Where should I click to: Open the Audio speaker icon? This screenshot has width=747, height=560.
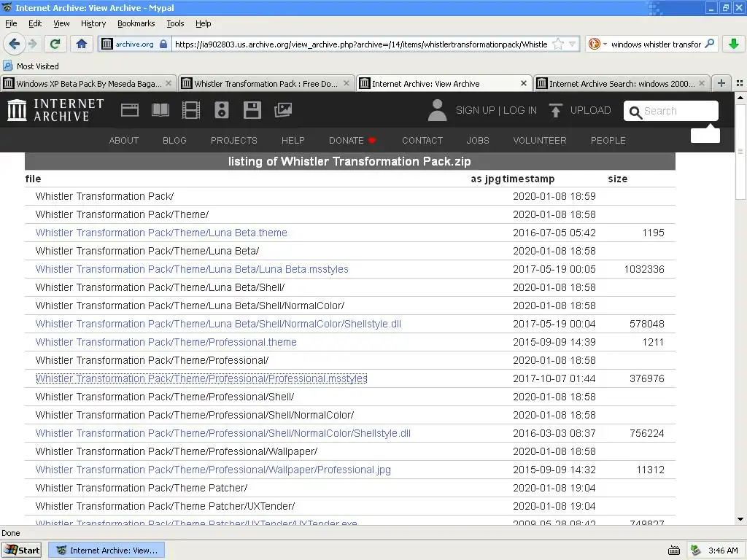pos(222,110)
